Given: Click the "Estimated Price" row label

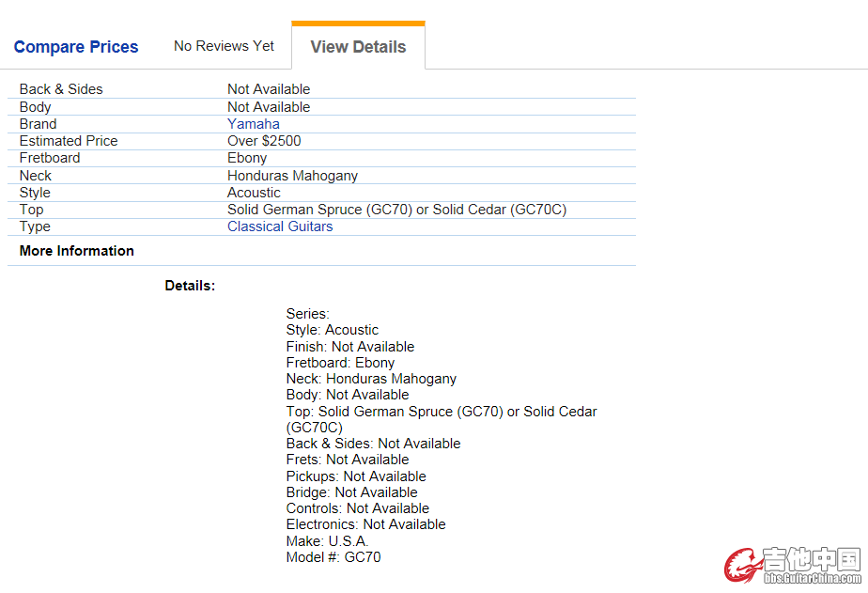Looking at the screenshot, I should pyautogui.click(x=69, y=141).
